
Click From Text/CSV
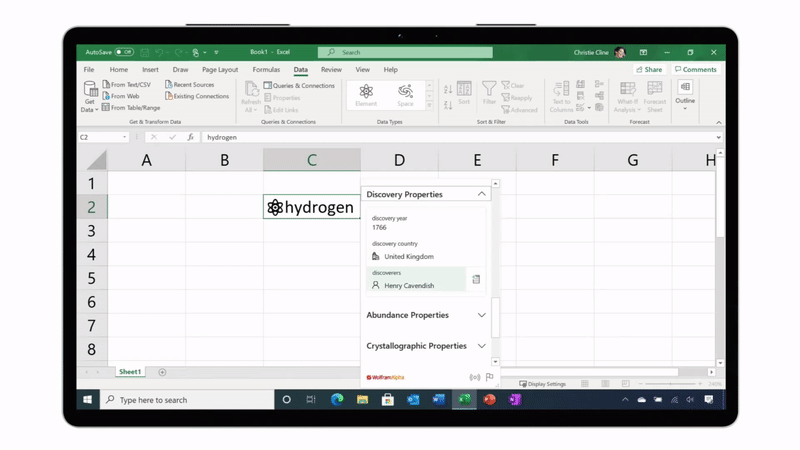pyautogui.click(x=127, y=85)
